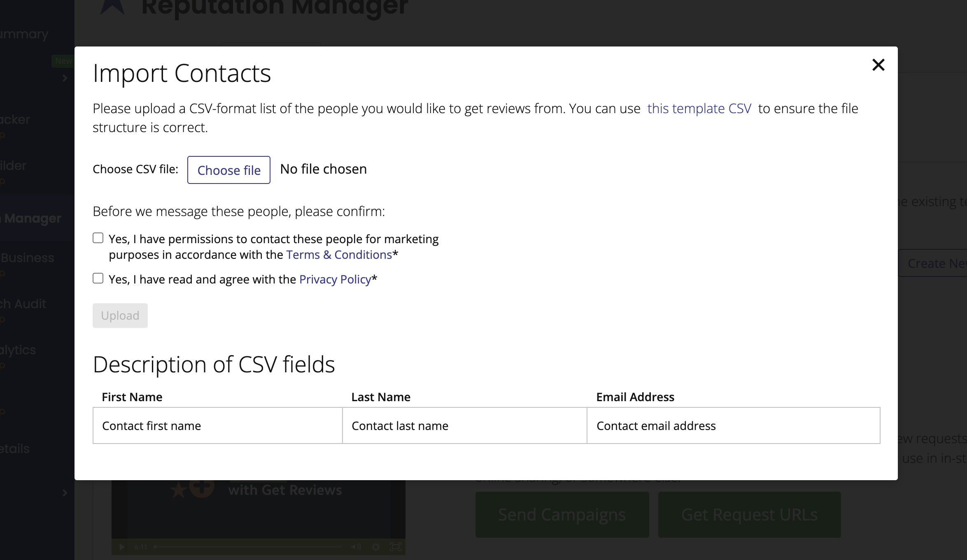Select the 'Contact email address' cell

(x=734, y=425)
